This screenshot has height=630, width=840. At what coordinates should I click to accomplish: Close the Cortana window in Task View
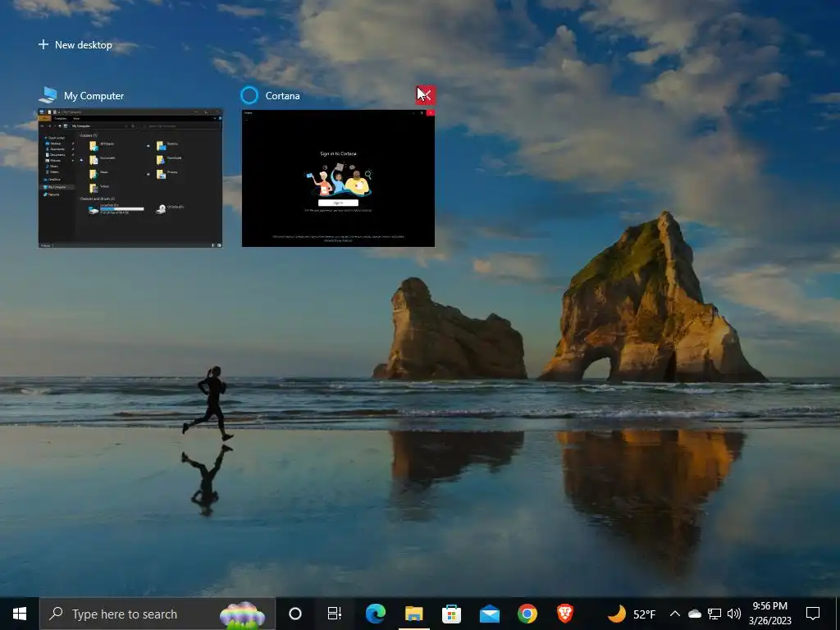coord(426,95)
